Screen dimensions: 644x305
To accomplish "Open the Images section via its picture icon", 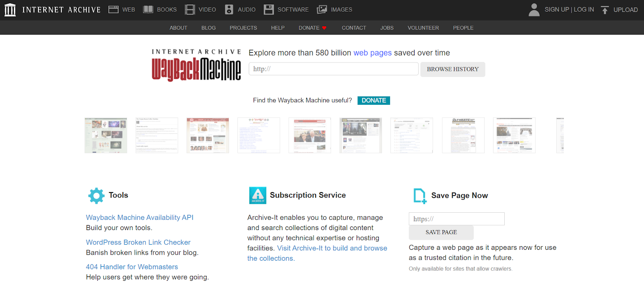I will 322,9.
